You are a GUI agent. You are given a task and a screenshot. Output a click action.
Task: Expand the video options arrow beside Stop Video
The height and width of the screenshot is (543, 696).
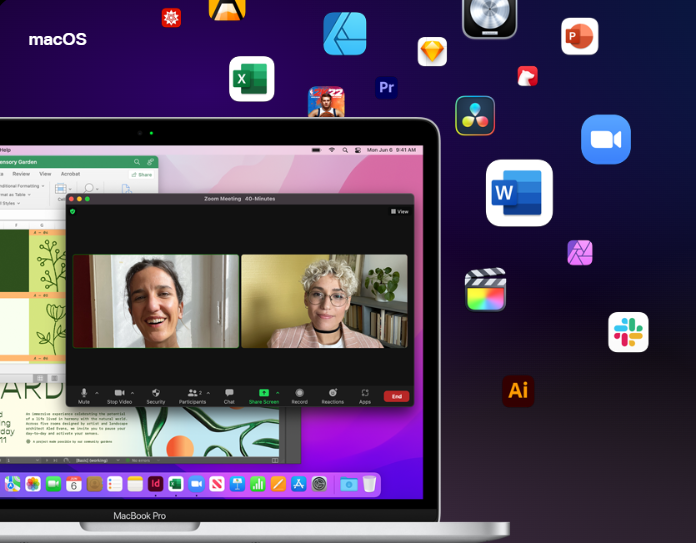pos(132,393)
